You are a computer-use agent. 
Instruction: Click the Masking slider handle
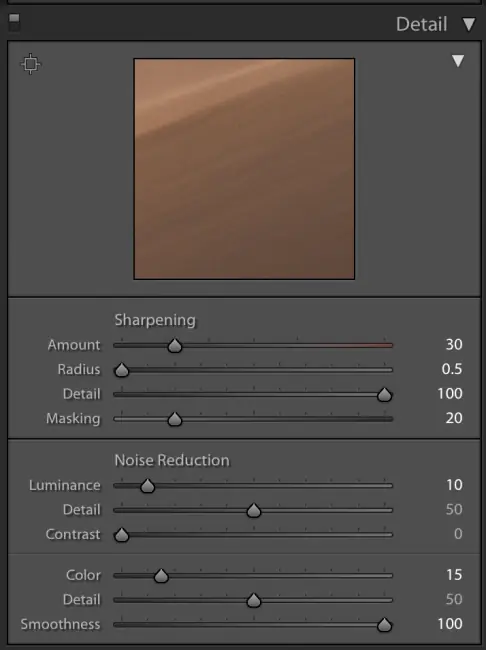point(175,419)
